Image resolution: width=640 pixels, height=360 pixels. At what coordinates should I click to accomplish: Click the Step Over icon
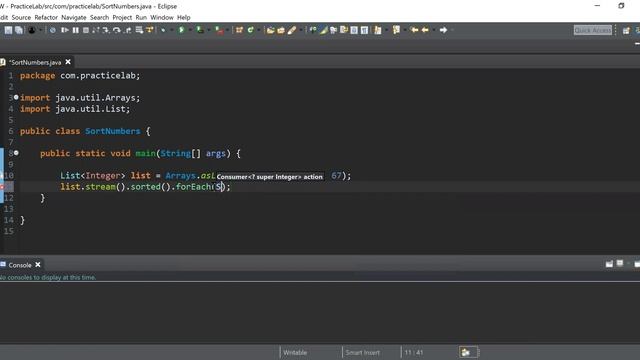[x=117, y=30]
